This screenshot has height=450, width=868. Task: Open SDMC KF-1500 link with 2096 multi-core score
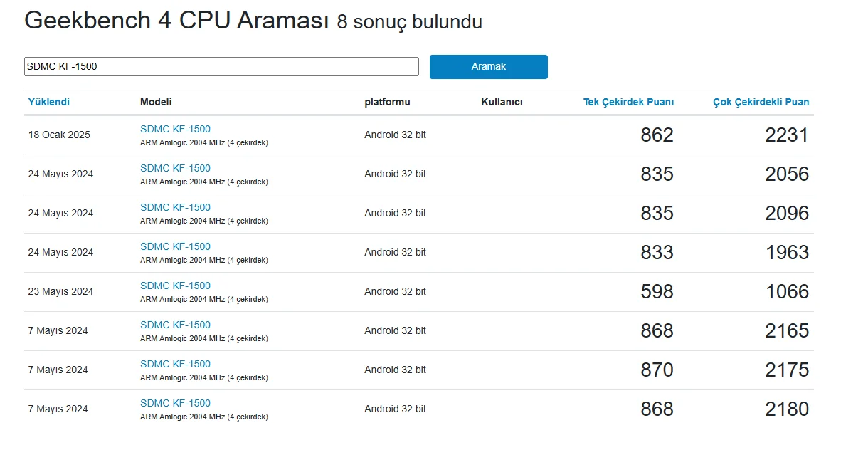175,207
